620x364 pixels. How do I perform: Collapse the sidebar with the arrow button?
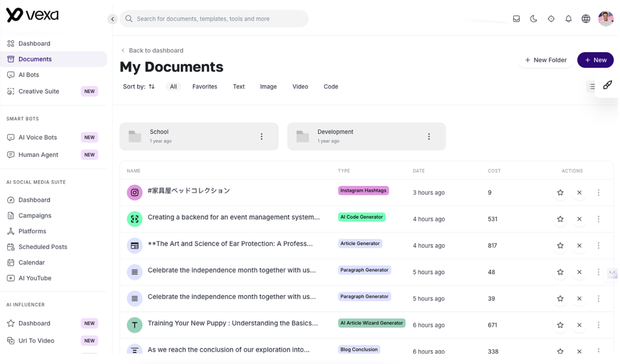[x=112, y=19]
